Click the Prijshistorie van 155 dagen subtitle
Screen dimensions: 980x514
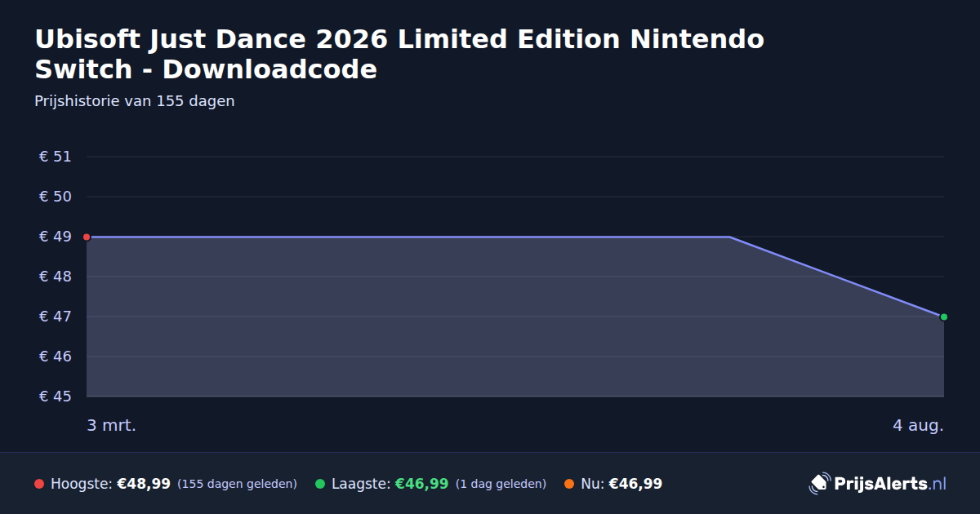click(x=135, y=101)
